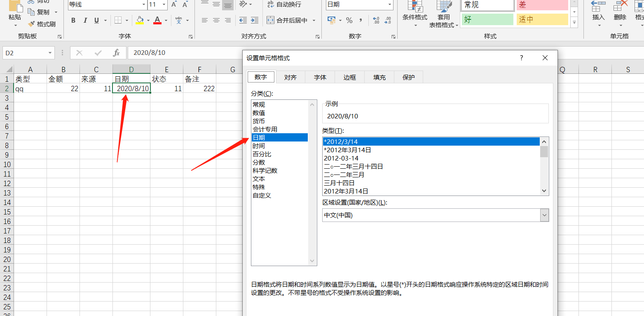This screenshot has width=644, height=316.
Task: Open the 区域设置 dropdown showing 中文(中国)
Action: click(545, 215)
